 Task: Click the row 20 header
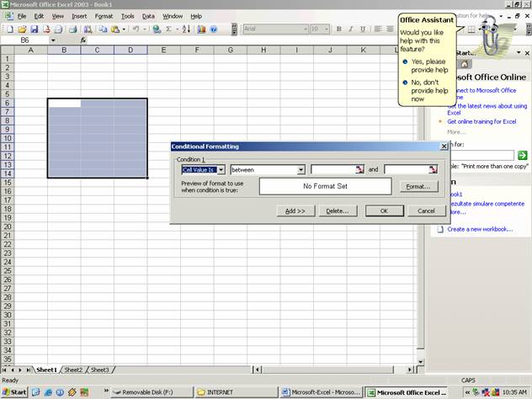(7, 226)
